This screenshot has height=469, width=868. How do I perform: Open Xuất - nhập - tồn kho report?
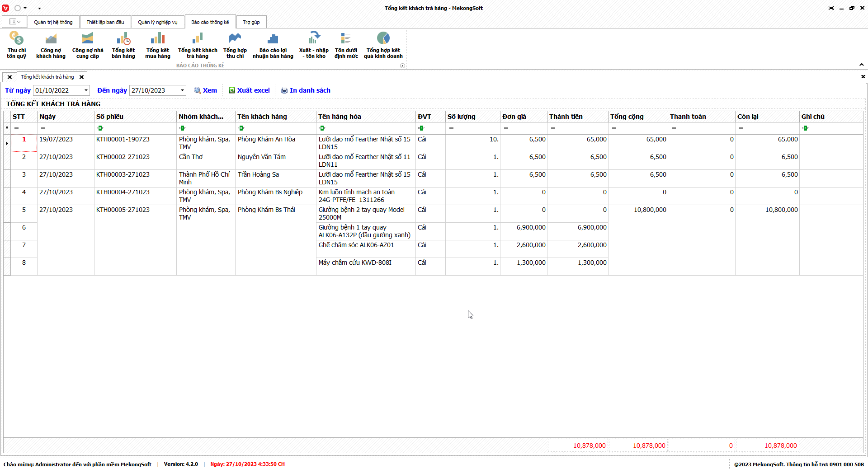tap(314, 44)
